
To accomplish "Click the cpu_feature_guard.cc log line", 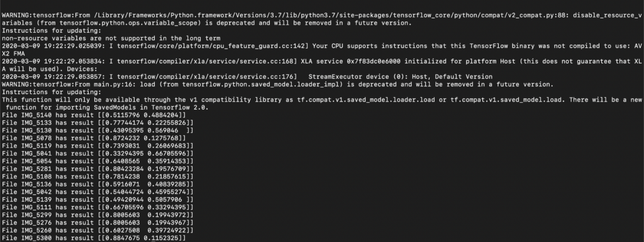I will 321,50.
